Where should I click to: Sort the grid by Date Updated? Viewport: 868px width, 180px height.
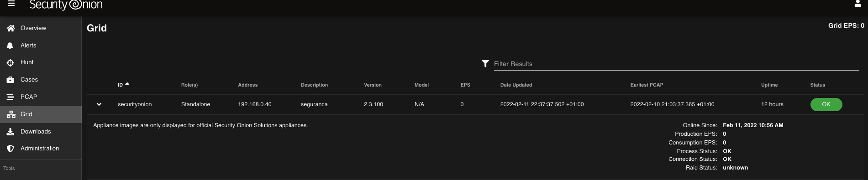516,85
